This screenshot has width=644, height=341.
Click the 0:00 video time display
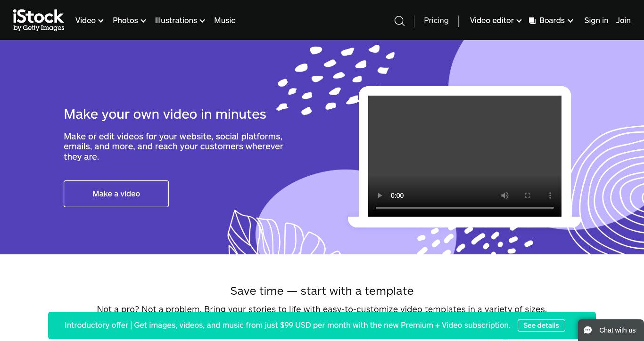397,195
